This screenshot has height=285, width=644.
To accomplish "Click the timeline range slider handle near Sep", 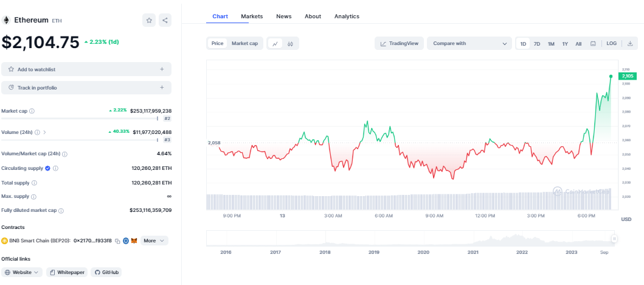I will tap(614, 239).
